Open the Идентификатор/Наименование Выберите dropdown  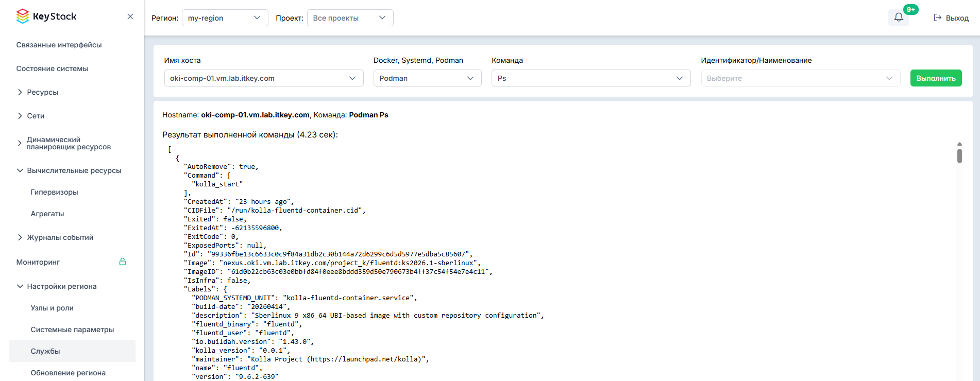pos(800,78)
